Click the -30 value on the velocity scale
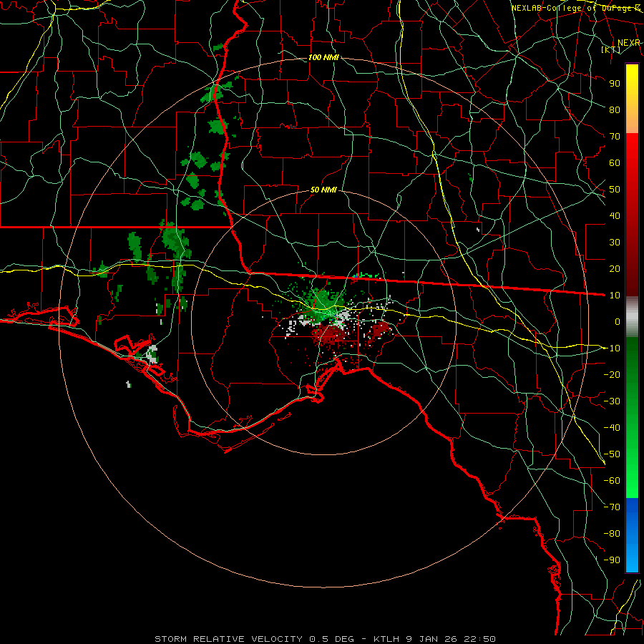This screenshot has height=644, width=644. tap(612, 401)
